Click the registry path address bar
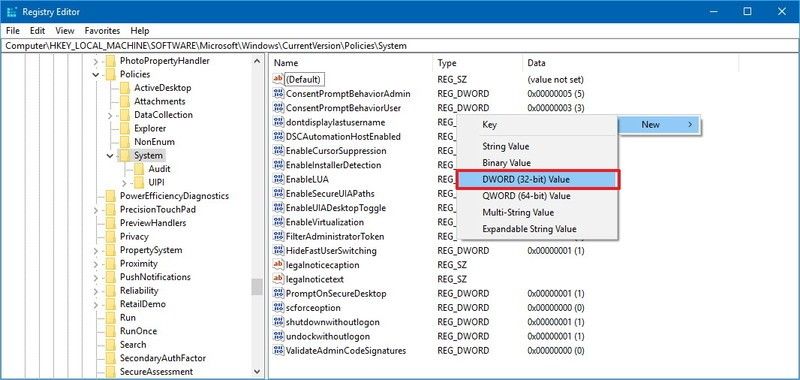The image size is (800, 380). (x=400, y=45)
